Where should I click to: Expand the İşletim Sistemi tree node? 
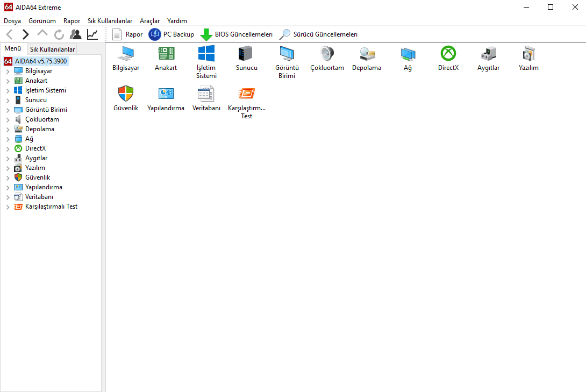[x=8, y=90]
